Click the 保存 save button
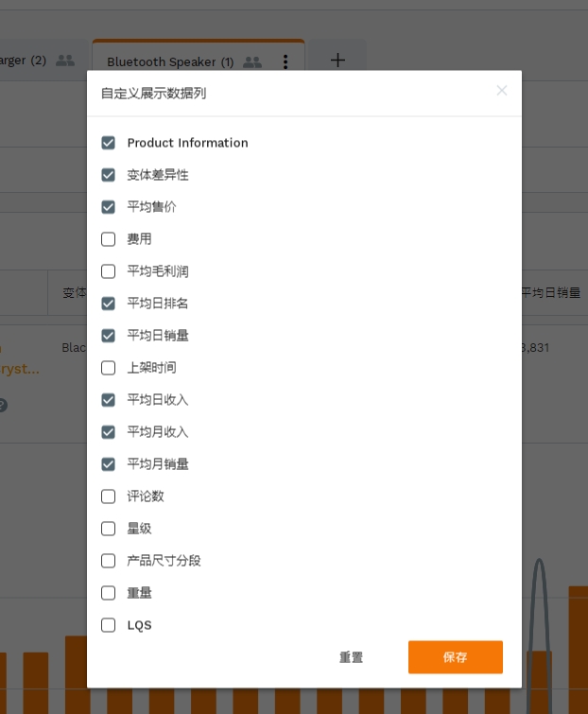The image size is (588, 714). (x=456, y=657)
